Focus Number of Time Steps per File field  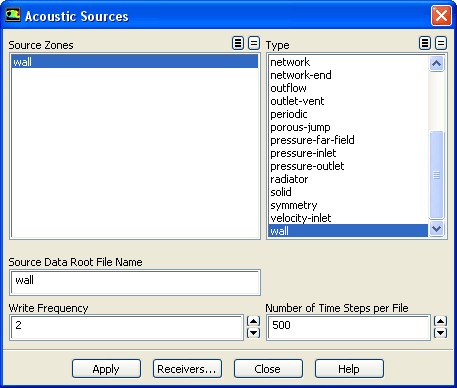point(348,328)
